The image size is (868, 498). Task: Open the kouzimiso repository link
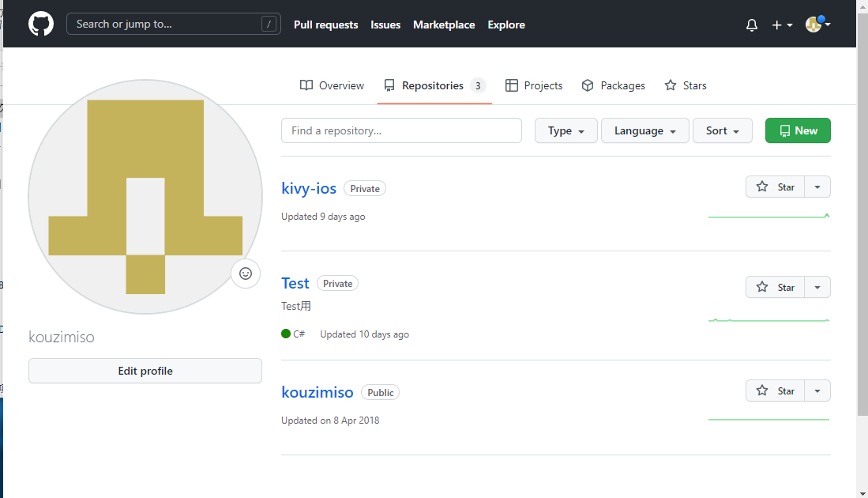click(318, 391)
